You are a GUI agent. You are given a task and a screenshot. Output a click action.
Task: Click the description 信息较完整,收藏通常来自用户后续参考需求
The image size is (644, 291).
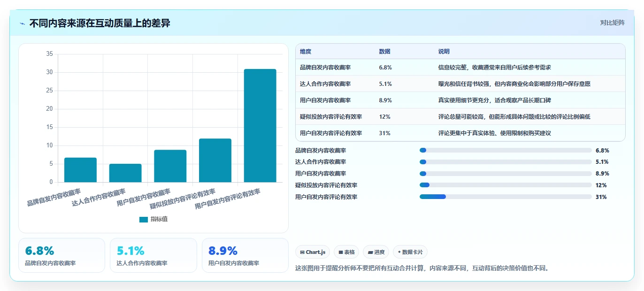[495, 68]
